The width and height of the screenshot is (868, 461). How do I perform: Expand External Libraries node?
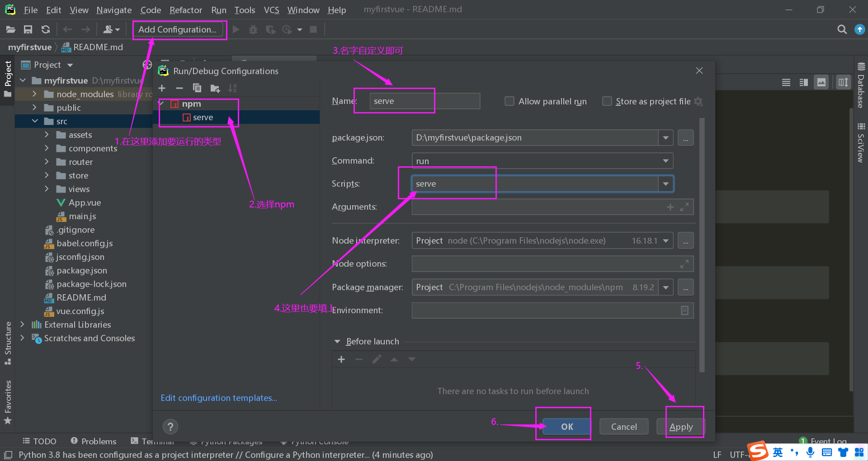coord(22,325)
